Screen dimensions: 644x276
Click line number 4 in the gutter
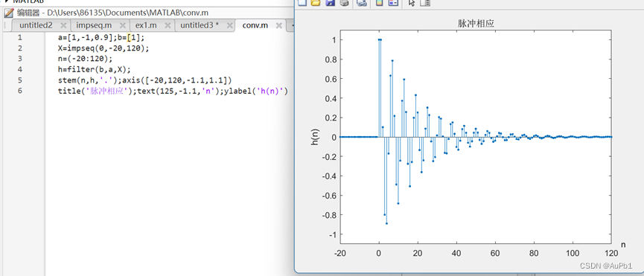(x=20, y=69)
